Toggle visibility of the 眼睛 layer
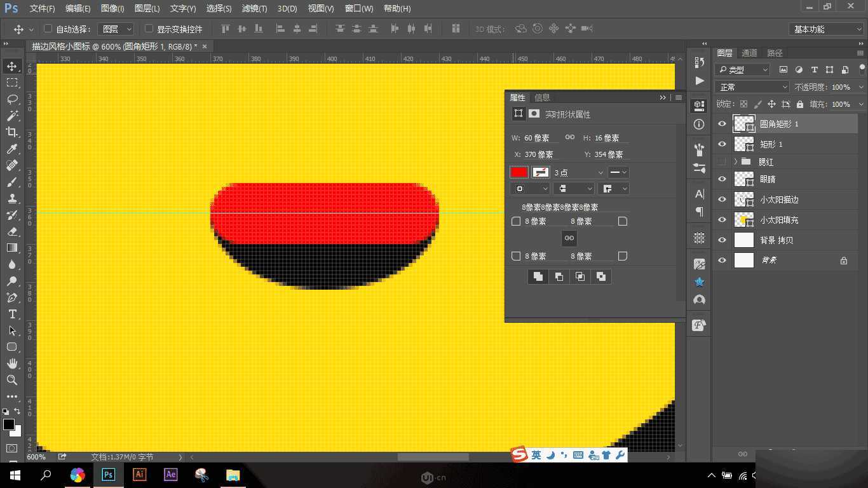 [x=721, y=179]
